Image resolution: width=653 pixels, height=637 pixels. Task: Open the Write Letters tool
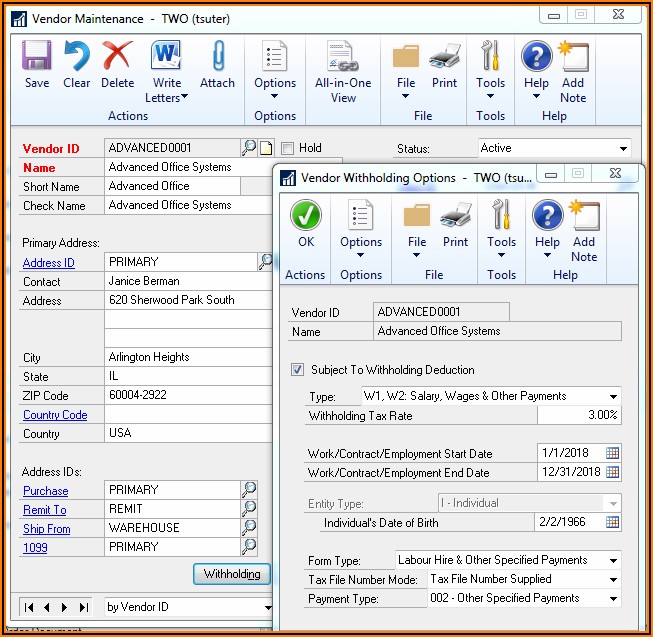(x=166, y=70)
